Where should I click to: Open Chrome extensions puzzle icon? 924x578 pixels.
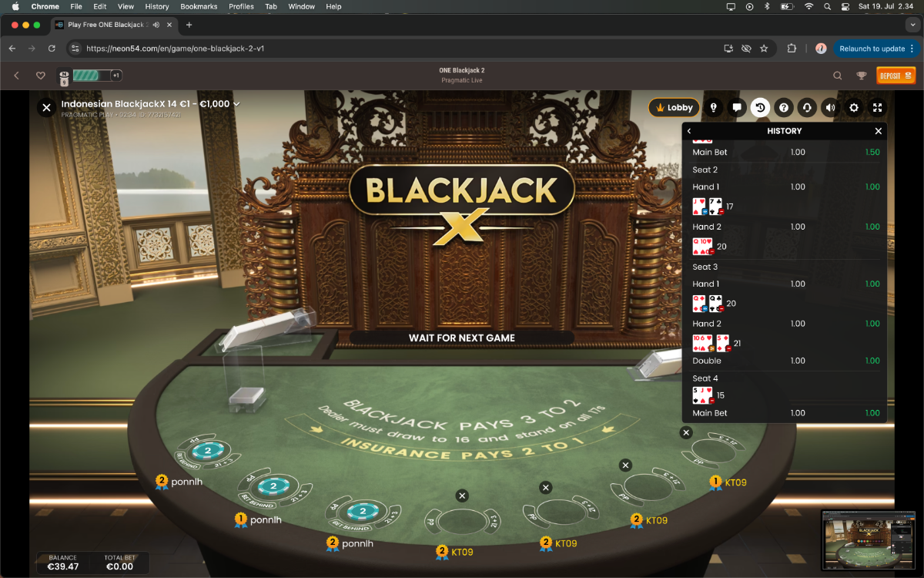click(792, 48)
